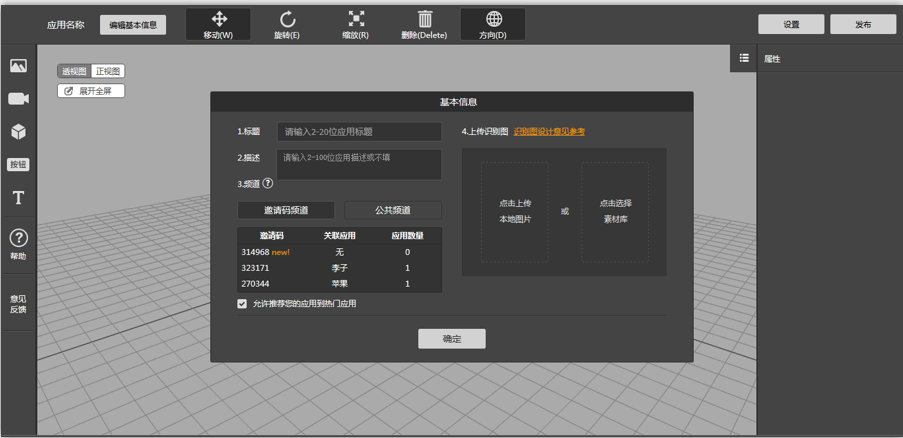Select invitation code row 314968
Viewport: 903px width, 438px height.
(340, 252)
